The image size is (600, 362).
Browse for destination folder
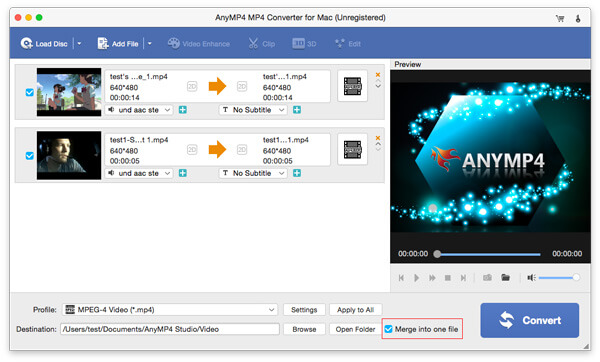(304, 329)
